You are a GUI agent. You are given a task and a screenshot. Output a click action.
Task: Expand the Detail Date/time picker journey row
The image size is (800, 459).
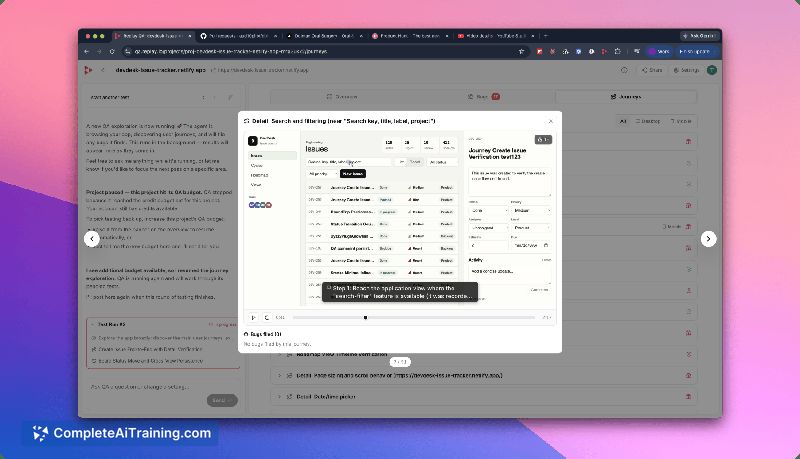point(280,396)
